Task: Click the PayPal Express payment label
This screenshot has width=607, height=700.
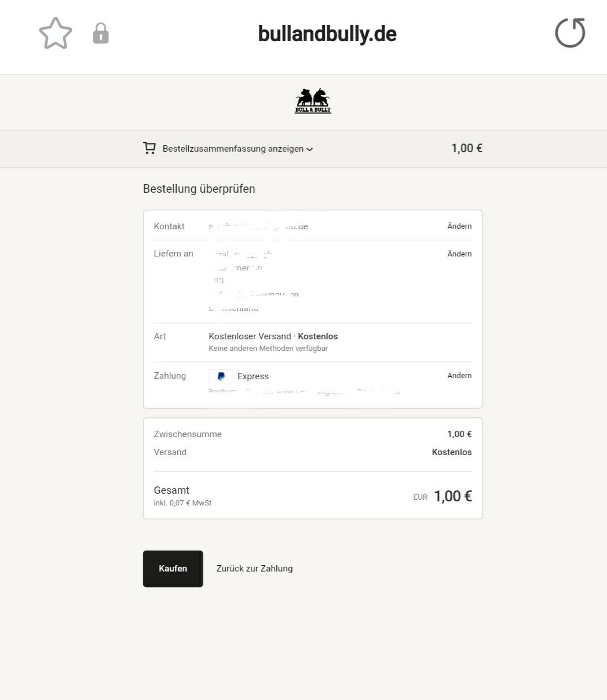Action: tap(253, 376)
